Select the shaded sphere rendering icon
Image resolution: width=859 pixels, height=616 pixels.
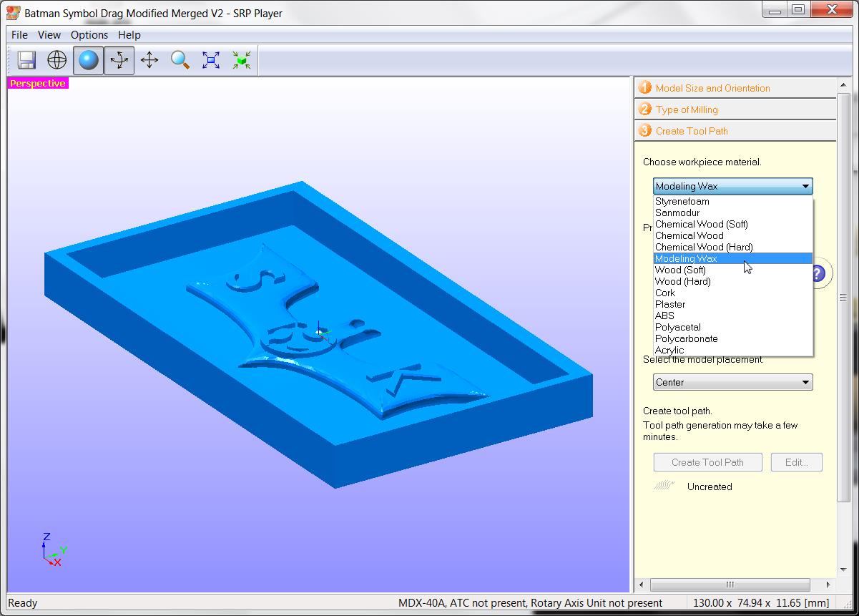coord(88,60)
